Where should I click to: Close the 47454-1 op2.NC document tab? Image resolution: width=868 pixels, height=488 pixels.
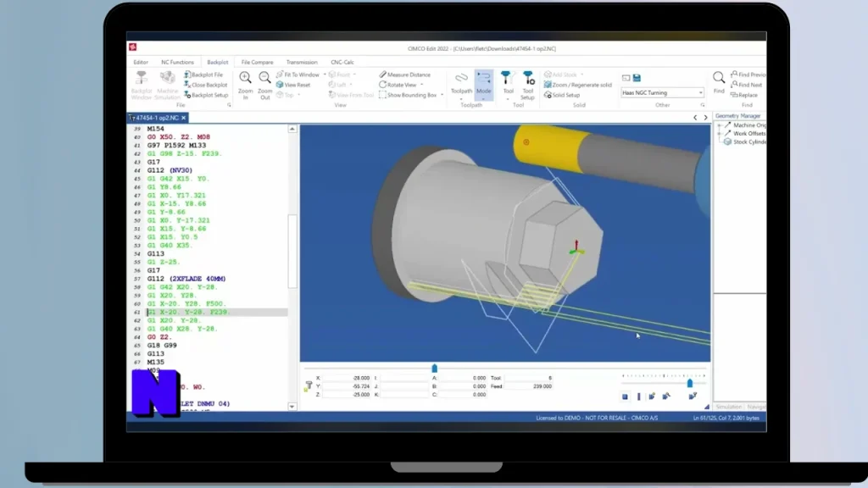tap(184, 118)
